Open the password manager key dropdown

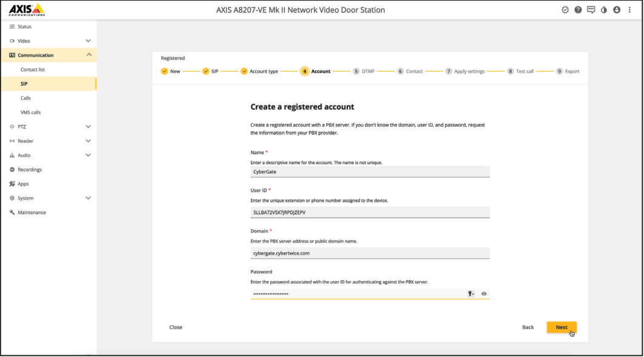[470, 293]
